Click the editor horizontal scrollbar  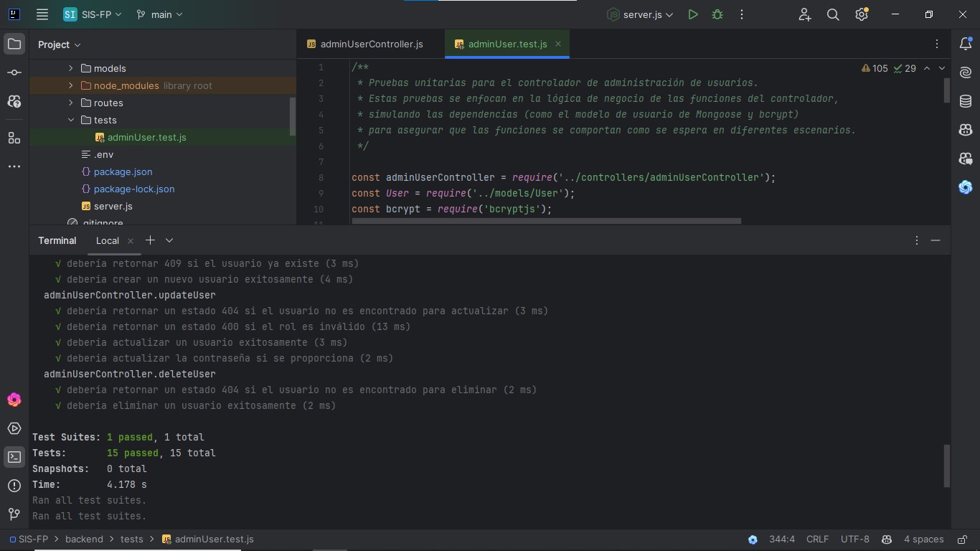pos(546,221)
